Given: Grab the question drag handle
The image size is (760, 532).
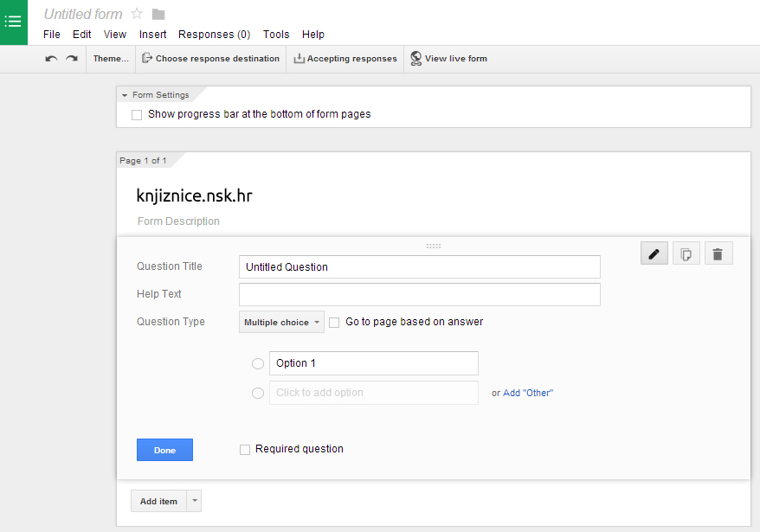Looking at the screenshot, I should [x=434, y=247].
